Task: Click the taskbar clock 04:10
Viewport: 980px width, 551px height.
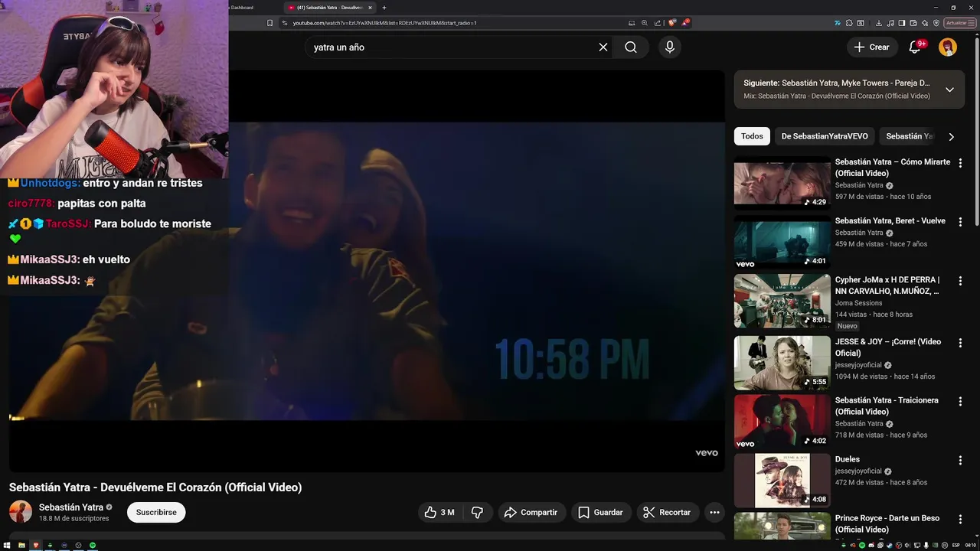Action: coord(971,546)
